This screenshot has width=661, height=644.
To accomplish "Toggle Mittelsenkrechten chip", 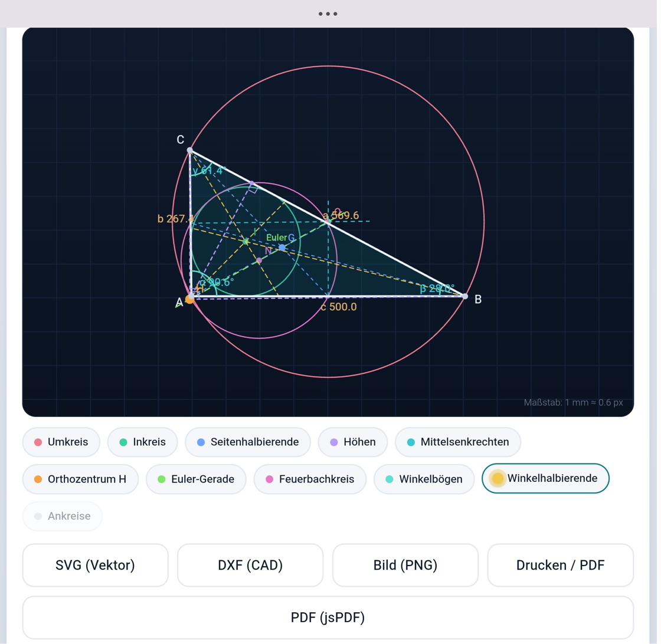I will coord(458,442).
